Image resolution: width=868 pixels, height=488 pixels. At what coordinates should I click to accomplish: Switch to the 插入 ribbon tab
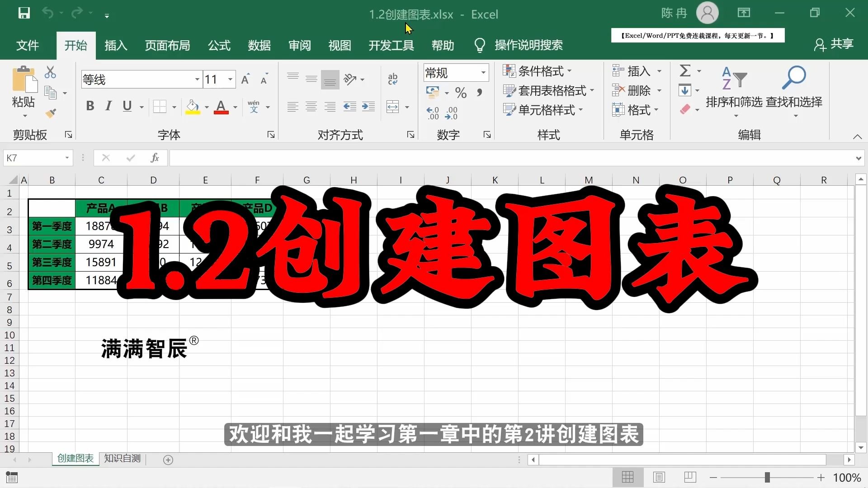pos(115,45)
